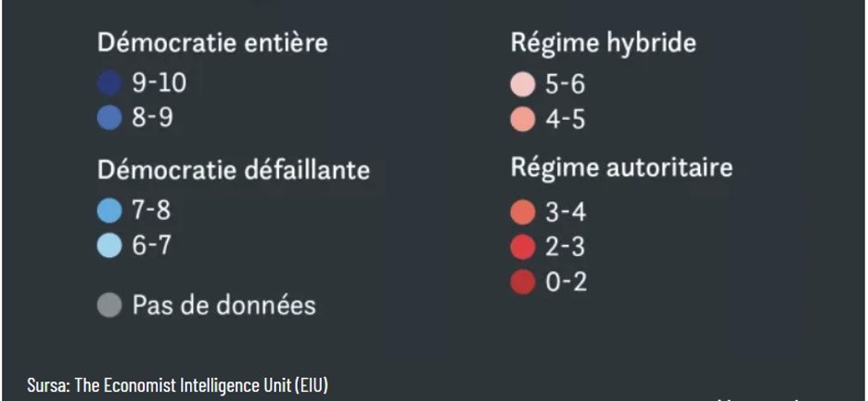Click the 7-8 light blue swatch
This screenshot has height=401, width=868.
click(x=110, y=212)
